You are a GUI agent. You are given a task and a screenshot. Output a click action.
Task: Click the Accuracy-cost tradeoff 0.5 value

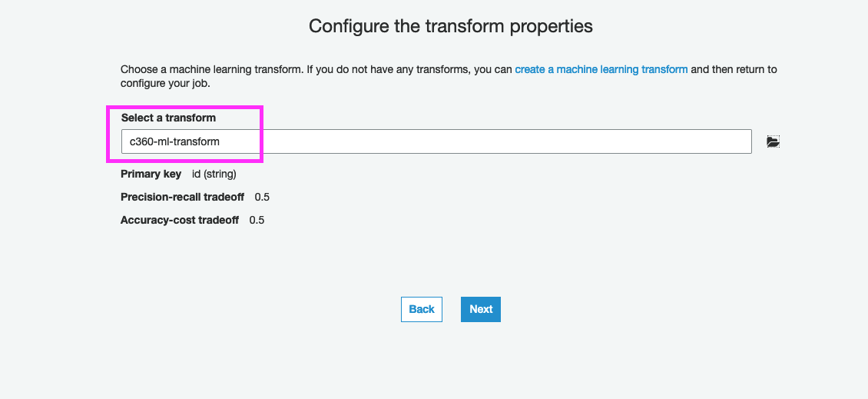coord(257,221)
